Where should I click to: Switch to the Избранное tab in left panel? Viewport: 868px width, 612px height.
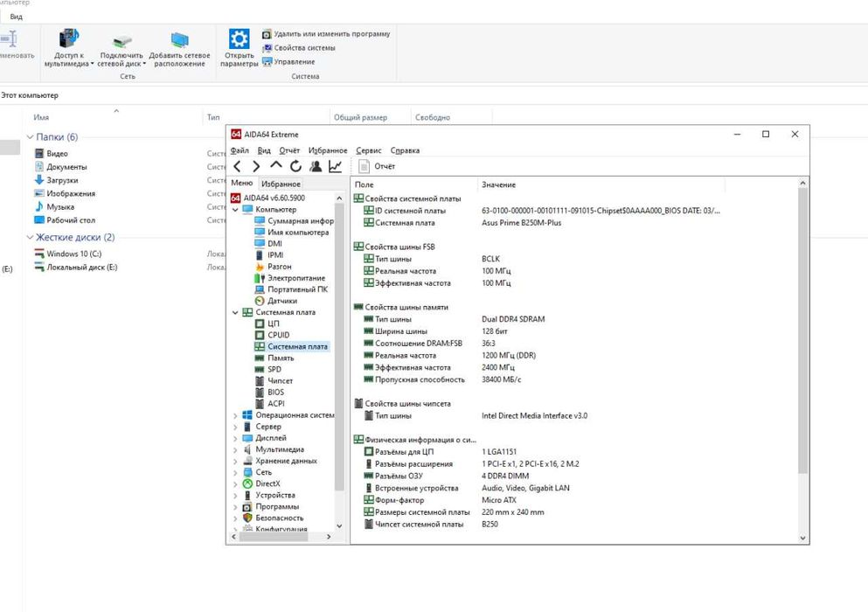tap(281, 184)
